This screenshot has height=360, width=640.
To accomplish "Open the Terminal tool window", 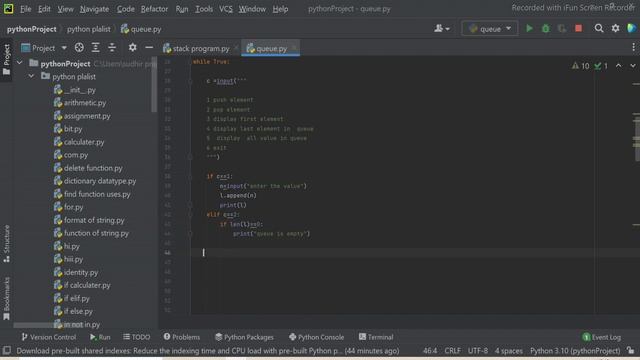I will coord(376,337).
